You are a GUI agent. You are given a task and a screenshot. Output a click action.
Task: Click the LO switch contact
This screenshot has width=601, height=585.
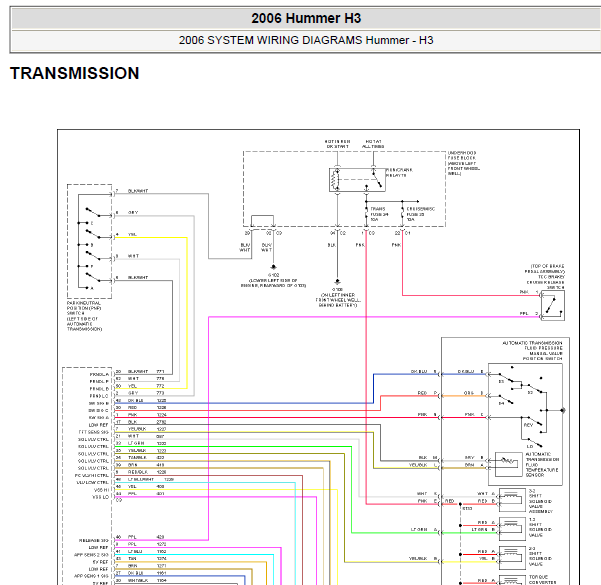pyautogui.click(x=535, y=443)
